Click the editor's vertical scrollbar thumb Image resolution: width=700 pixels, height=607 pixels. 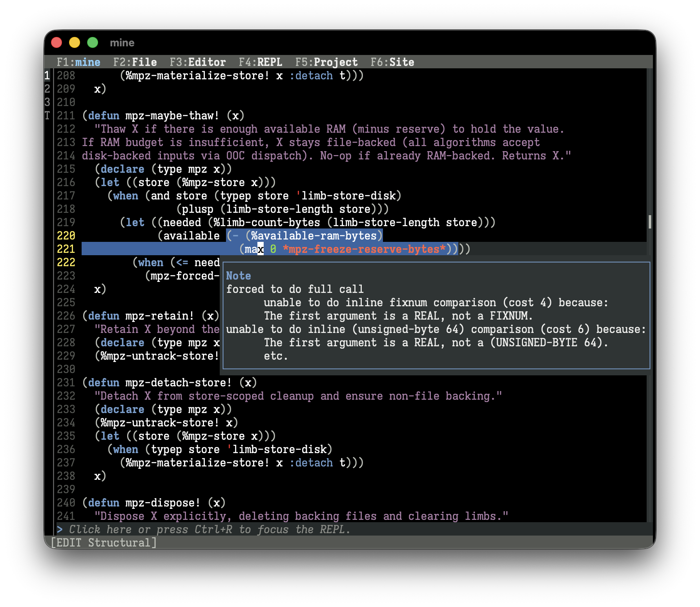650,222
